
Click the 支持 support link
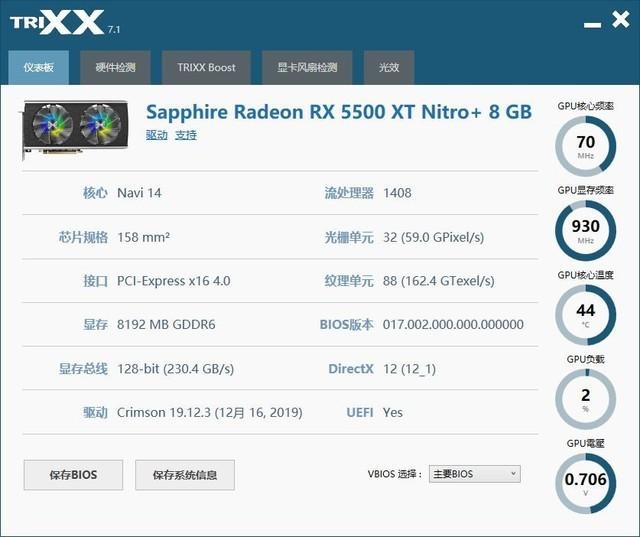186,135
